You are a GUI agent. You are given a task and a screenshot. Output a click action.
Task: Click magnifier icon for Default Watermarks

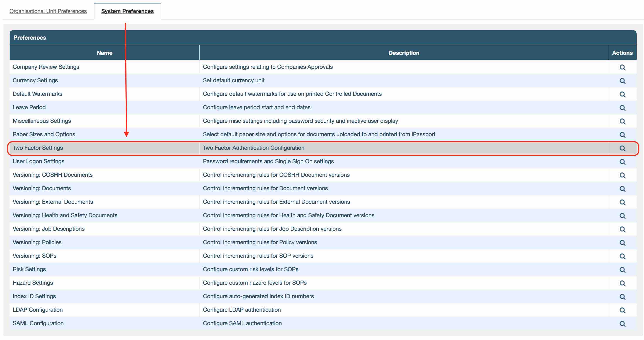tap(622, 94)
